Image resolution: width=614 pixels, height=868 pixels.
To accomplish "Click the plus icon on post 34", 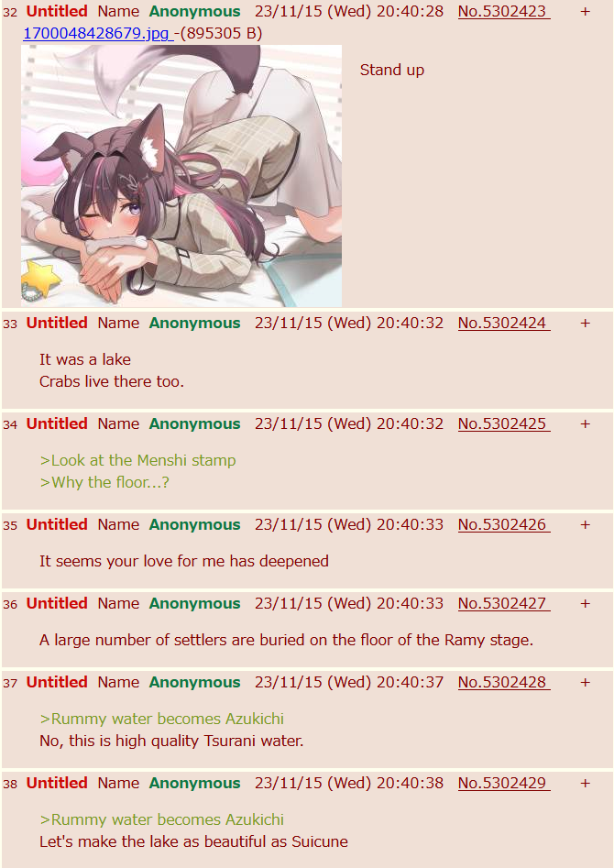I will click(x=586, y=424).
